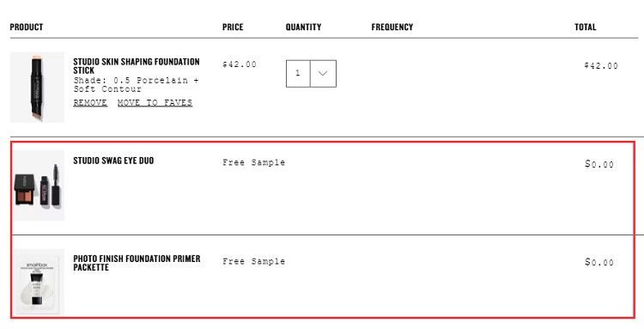Open the quantity dropdown chevron

pyautogui.click(x=323, y=74)
